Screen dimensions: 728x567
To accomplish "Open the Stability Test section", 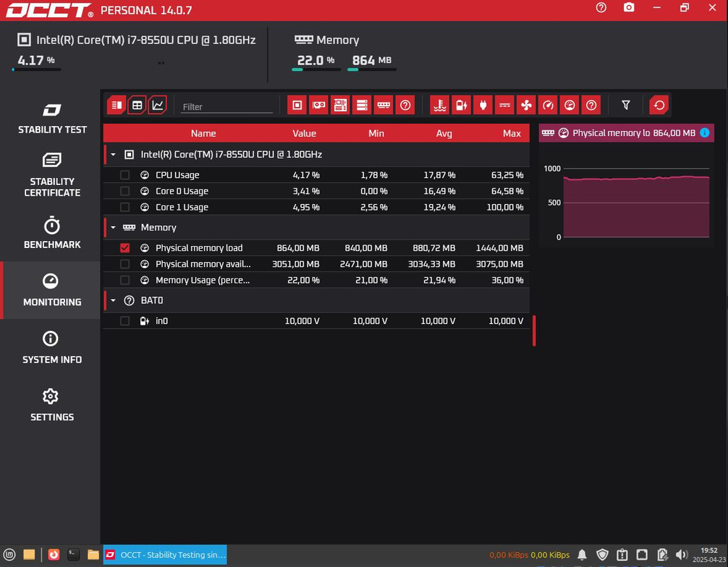I will click(x=52, y=118).
